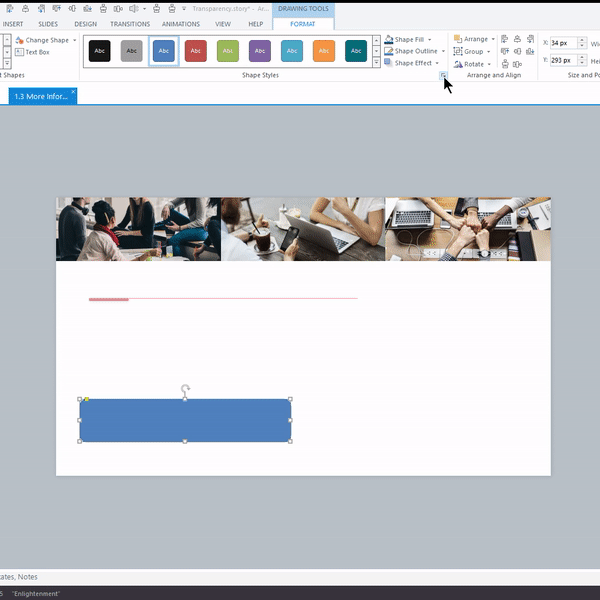Viewport: 600px width, 600px height.
Task: Switch to the TRANSITIONS ribbon tab
Action: [x=130, y=24]
